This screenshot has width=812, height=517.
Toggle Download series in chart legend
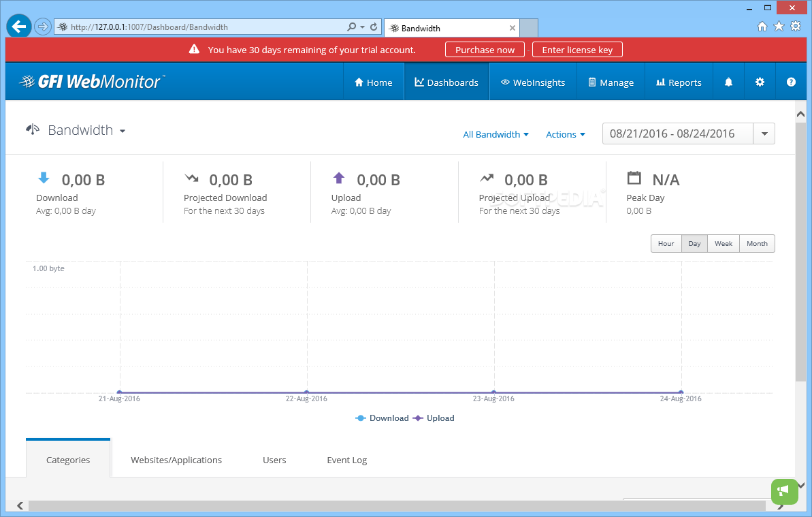[383, 418]
